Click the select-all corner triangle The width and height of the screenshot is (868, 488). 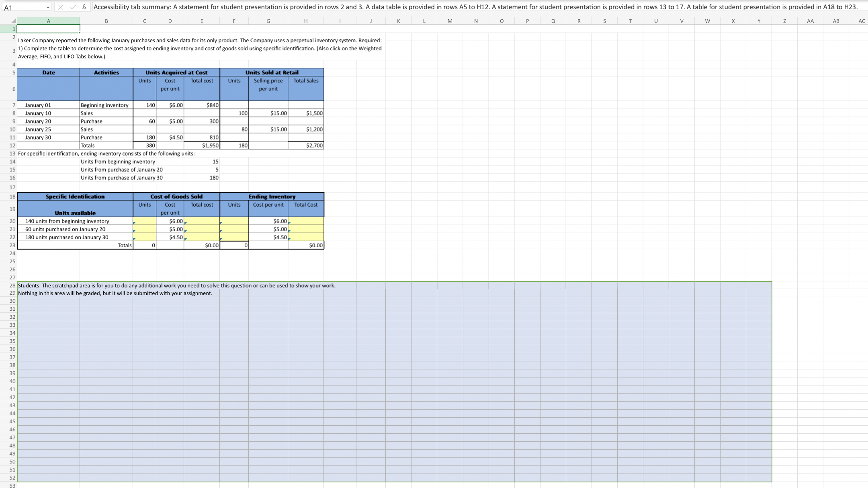13,21
